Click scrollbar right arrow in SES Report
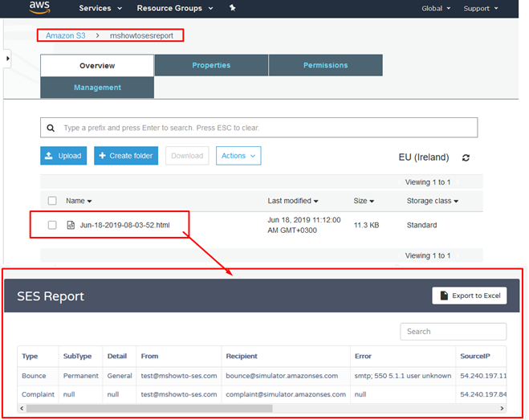Viewport: 529px width, 420px height. (502, 408)
